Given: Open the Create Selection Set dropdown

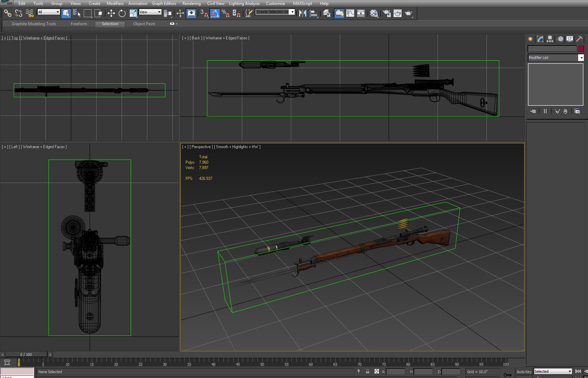Looking at the screenshot, I should [275, 12].
